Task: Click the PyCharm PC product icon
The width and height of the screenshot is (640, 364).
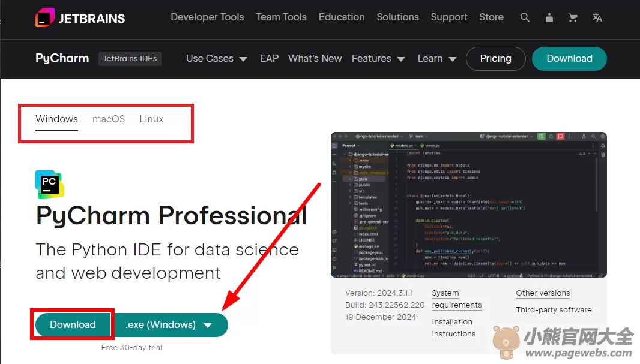Action: (x=50, y=185)
